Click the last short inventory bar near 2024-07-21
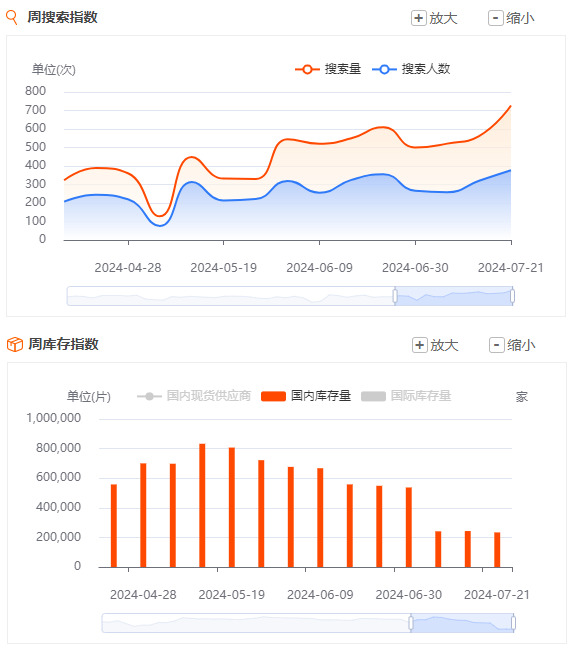The width and height of the screenshot is (575, 652). (x=497, y=550)
